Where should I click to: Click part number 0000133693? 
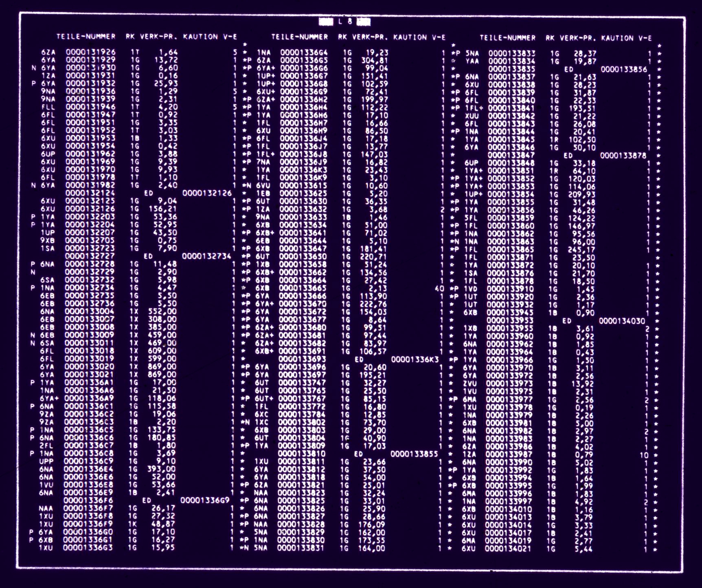point(303,359)
